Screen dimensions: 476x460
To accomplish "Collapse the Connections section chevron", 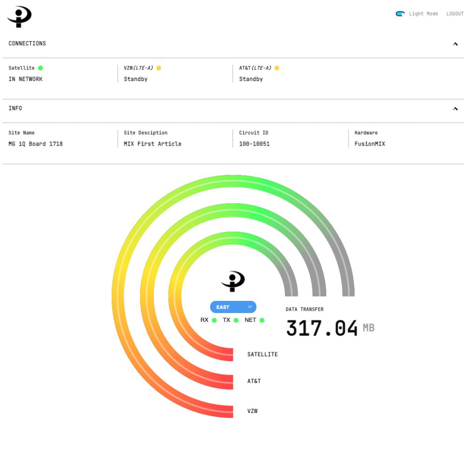I will (x=455, y=44).
